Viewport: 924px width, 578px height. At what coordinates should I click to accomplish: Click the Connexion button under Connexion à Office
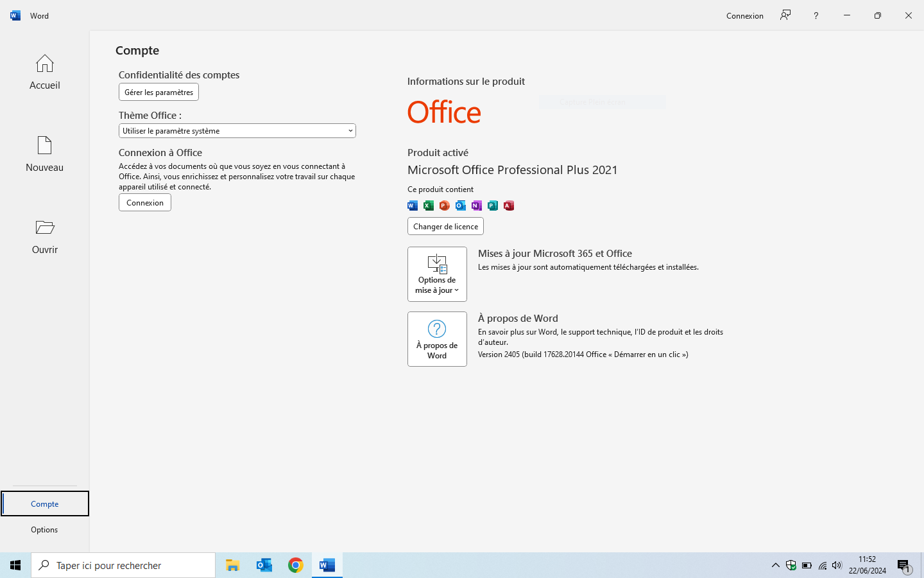[x=145, y=202]
